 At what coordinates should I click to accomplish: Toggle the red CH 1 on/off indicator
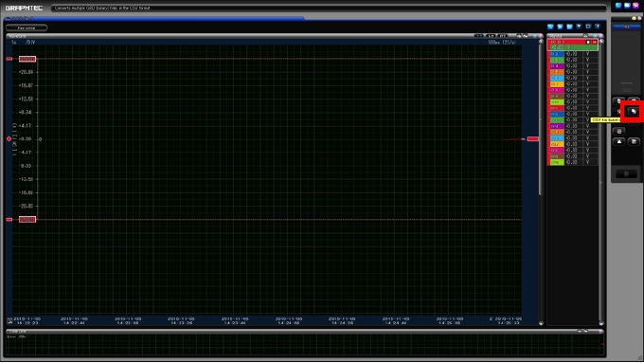pos(595,42)
